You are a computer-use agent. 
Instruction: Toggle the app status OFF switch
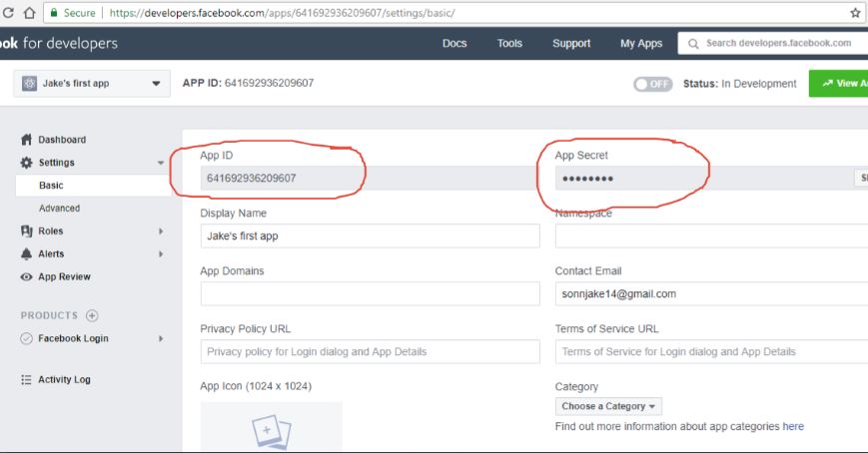point(652,84)
